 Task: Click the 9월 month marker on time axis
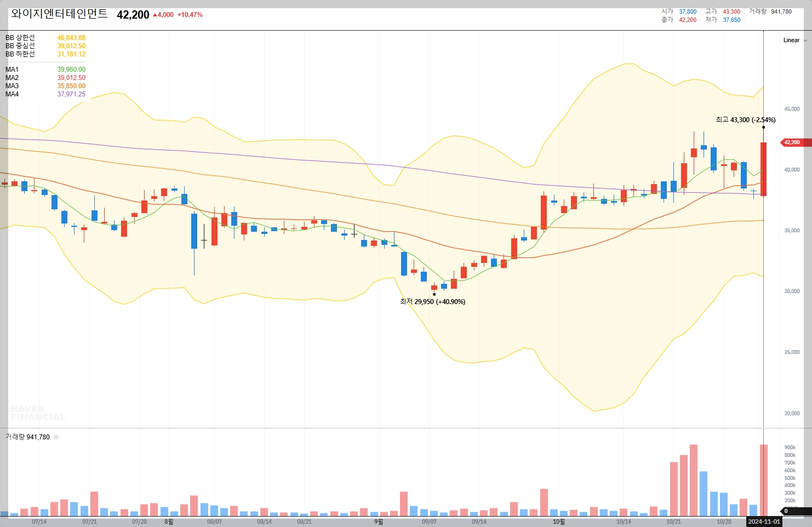[x=379, y=522]
